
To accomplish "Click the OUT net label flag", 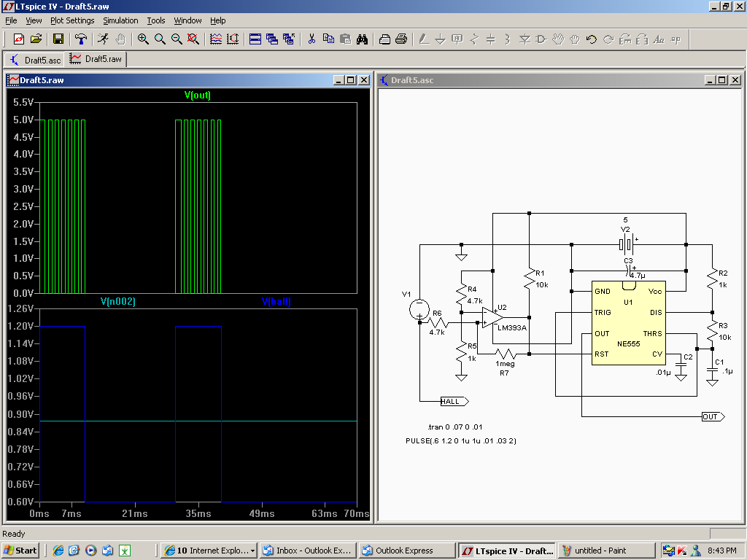I will pyautogui.click(x=713, y=416).
